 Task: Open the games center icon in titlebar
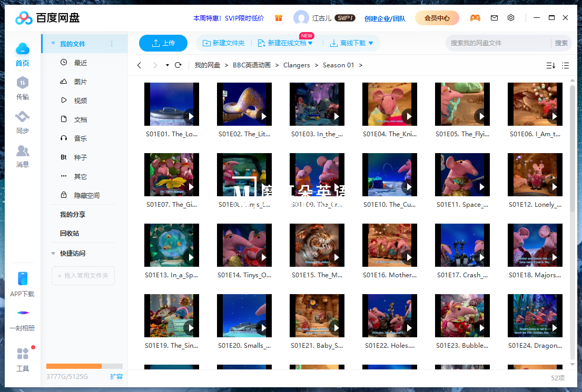click(475, 17)
